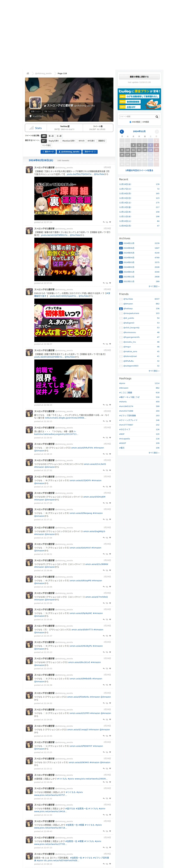Open the 2024年12月 archive link
This screenshot has height=868, width=186.
(x=129, y=243)
